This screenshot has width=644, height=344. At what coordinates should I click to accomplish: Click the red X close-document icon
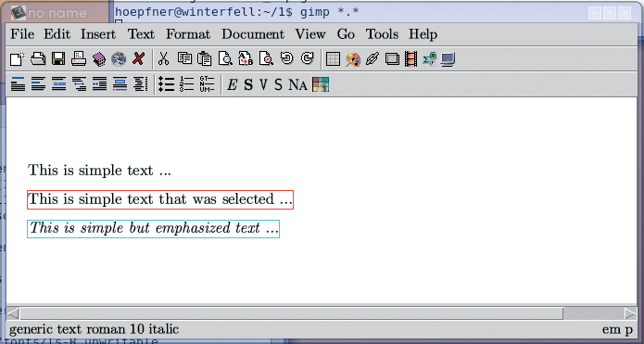tap(138, 59)
